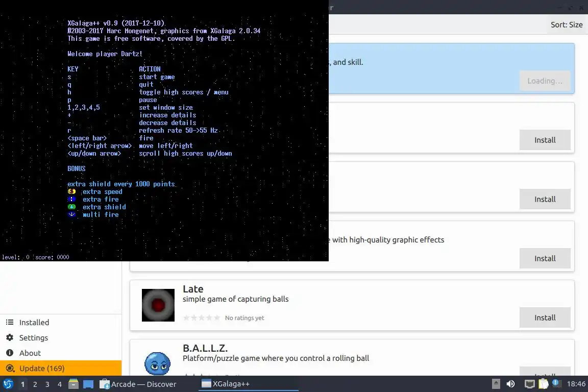The height and width of the screenshot is (392, 588).
Task: Switch to virtual desktop 3
Action: pyautogui.click(x=47, y=384)
